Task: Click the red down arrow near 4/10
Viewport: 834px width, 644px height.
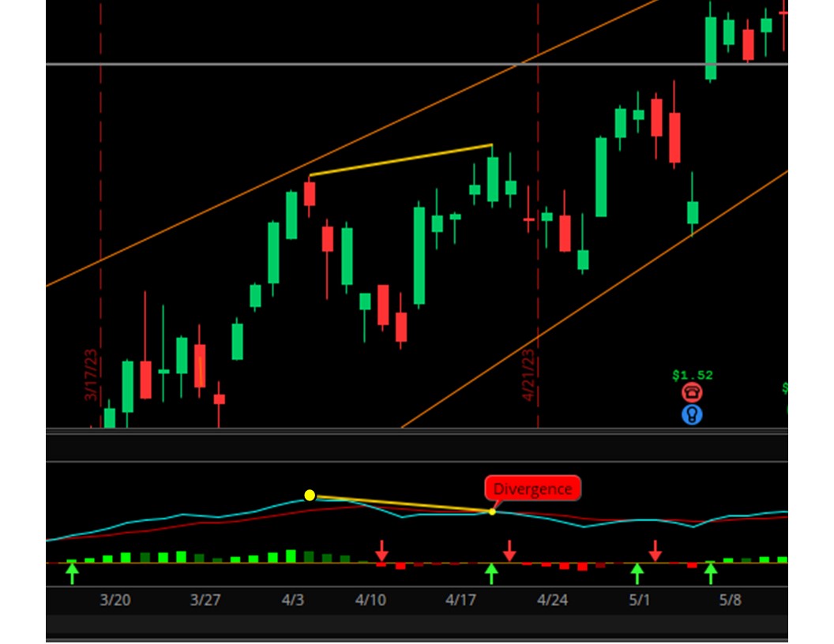Action: [382, 550]
